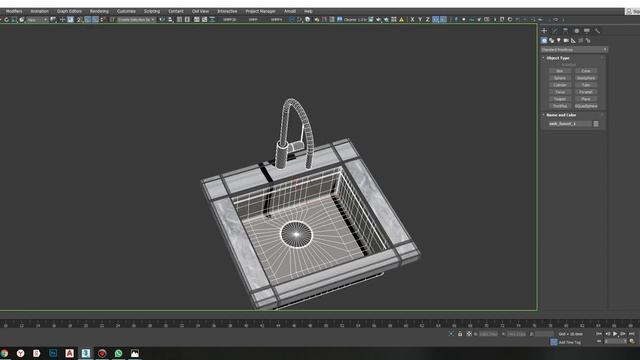Screen dimensions: 640x360
Task: Click the yellow warning triangle toolbar icon
Action: click(x=402, y=20)
